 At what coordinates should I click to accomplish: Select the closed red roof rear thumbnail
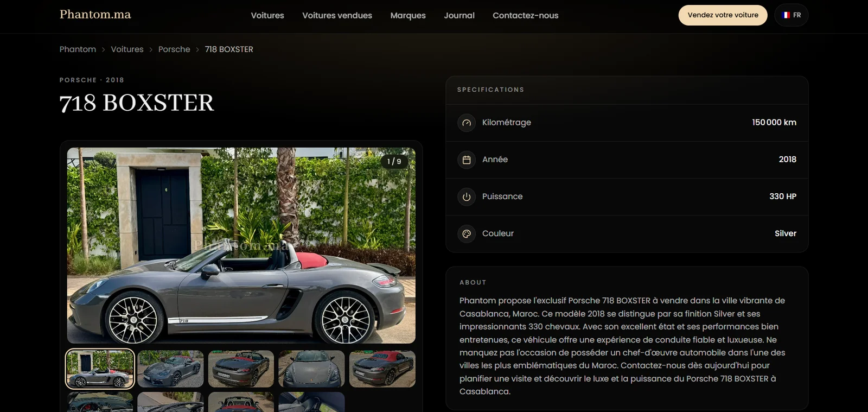(382, 369)
